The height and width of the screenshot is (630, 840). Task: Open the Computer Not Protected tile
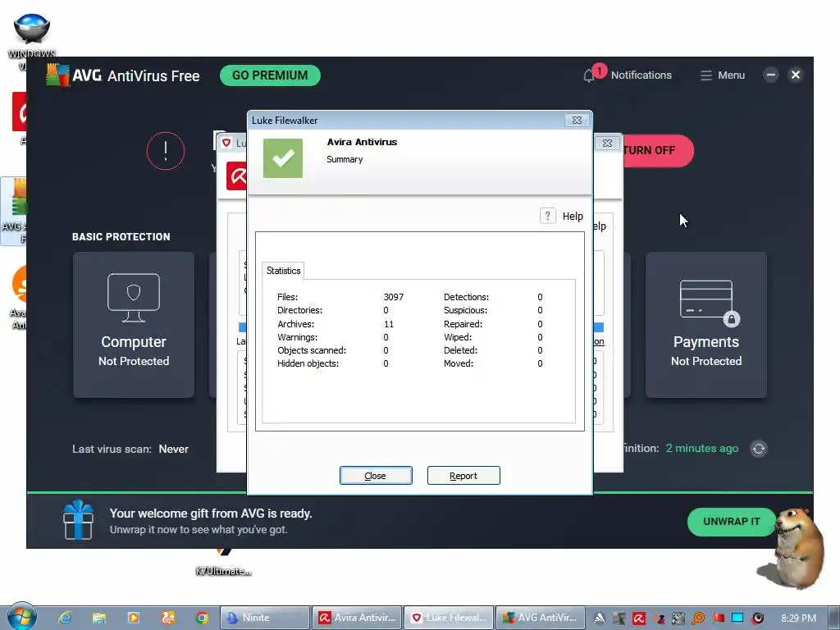pyautogui.click(x=134, y=325)
